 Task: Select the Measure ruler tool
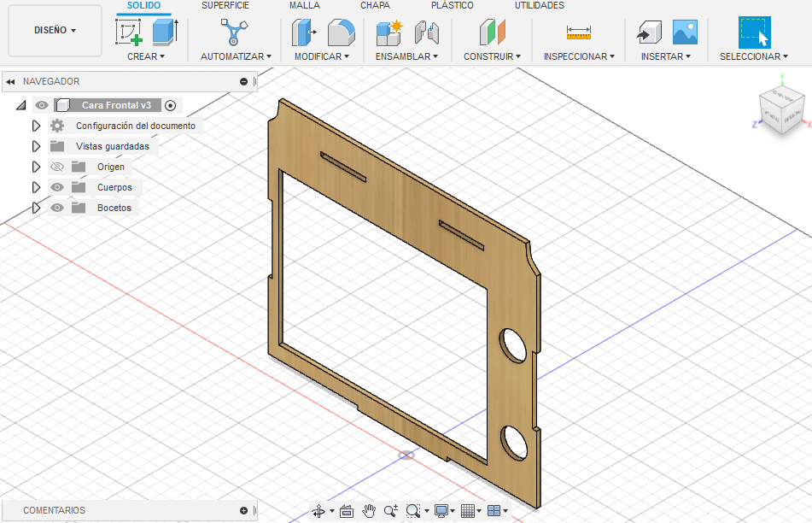(x=578, y=32)
